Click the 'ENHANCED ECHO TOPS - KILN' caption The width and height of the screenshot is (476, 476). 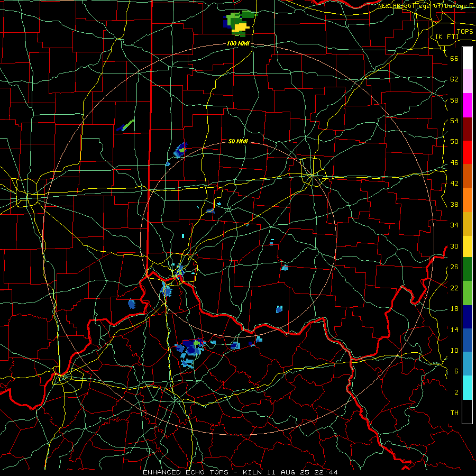[203, 472]
